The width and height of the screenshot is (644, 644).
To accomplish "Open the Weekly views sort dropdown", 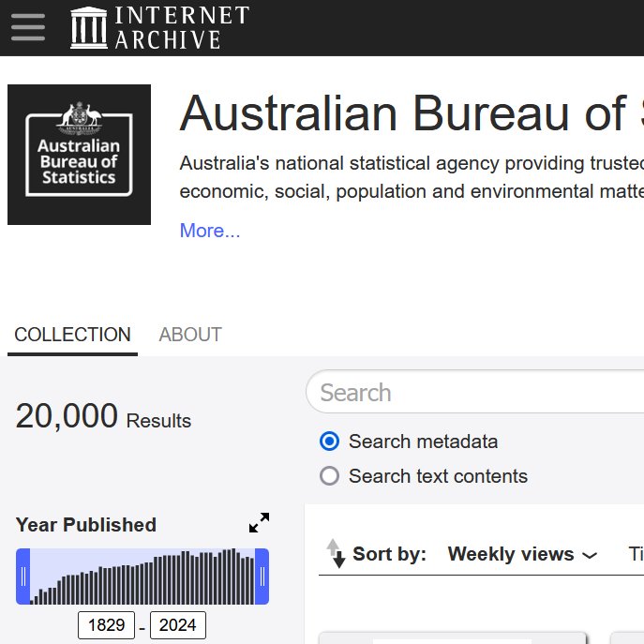I will tap(522, 554).
